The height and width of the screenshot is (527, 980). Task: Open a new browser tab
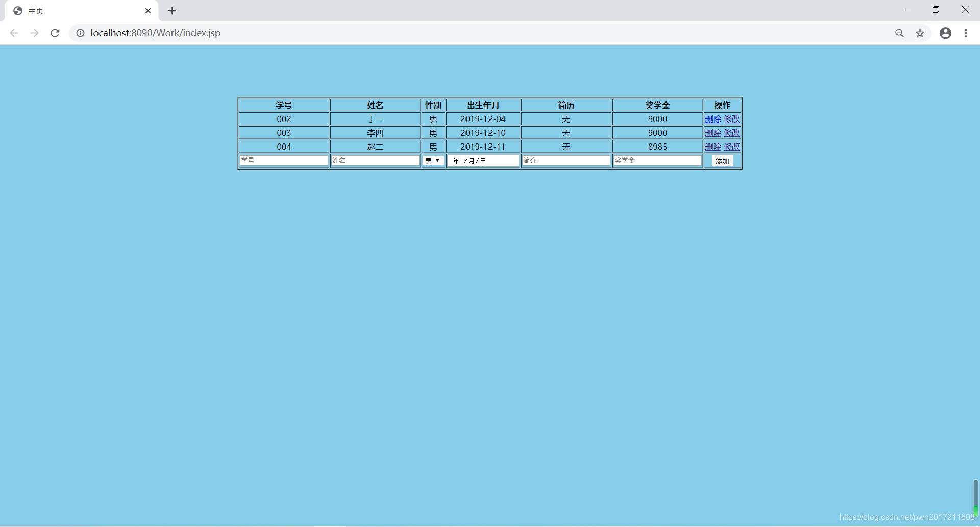(172, 11)
